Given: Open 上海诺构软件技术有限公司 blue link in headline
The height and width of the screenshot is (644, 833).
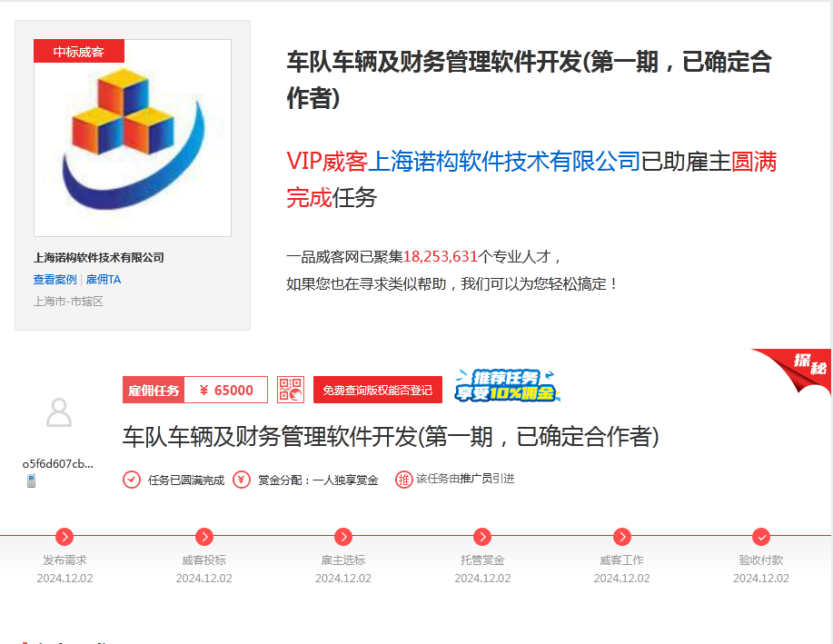Looking at the screenshot, I should (x=503, y=161).
